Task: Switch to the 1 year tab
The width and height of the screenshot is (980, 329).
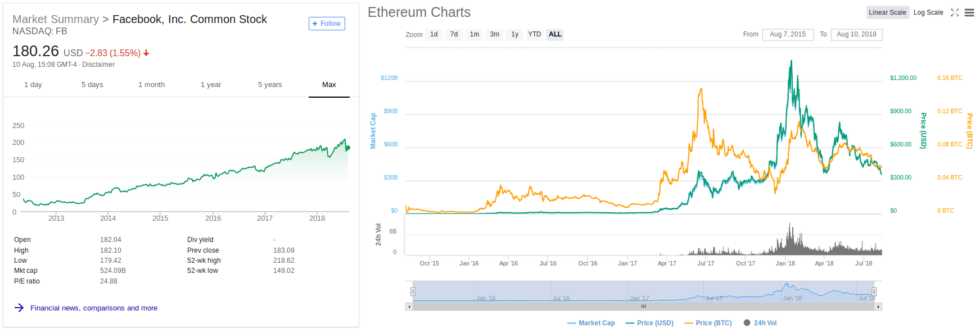Action: 211,85
